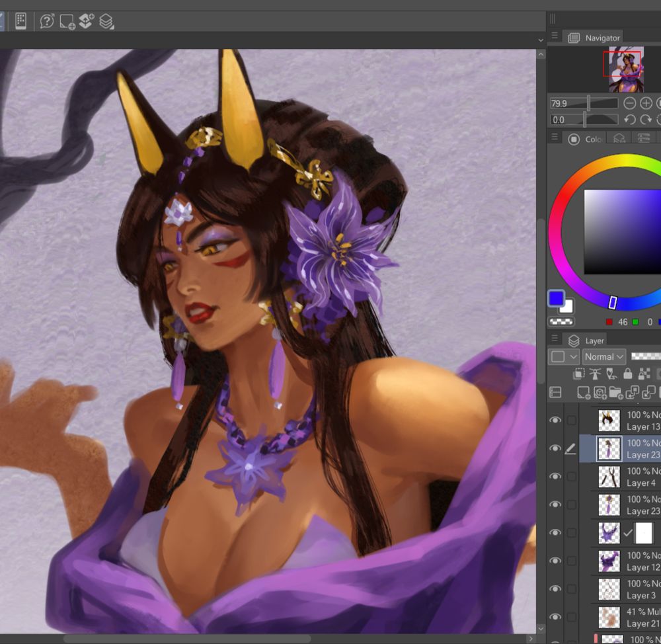
Task: Hide Layer 12 using its eye icon
Action: (x=556, y=561)
